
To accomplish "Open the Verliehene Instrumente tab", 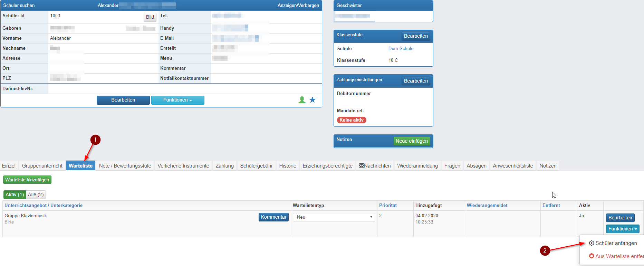I will (x=183, y=166).
